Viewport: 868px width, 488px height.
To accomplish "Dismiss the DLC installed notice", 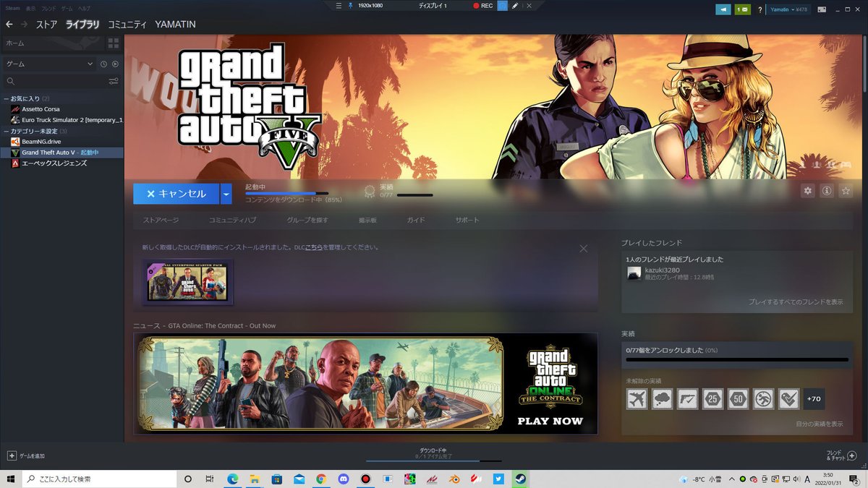I will pos(584,249).
